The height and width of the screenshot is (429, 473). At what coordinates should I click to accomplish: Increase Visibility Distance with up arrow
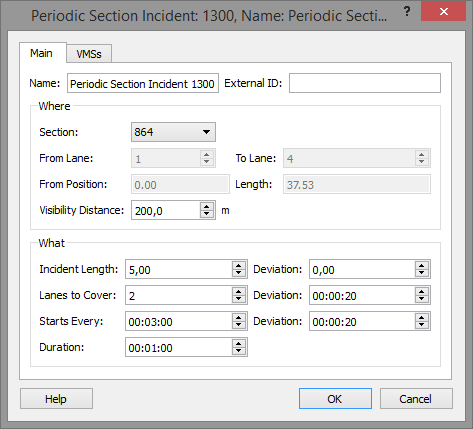click(x=207, y=206)
